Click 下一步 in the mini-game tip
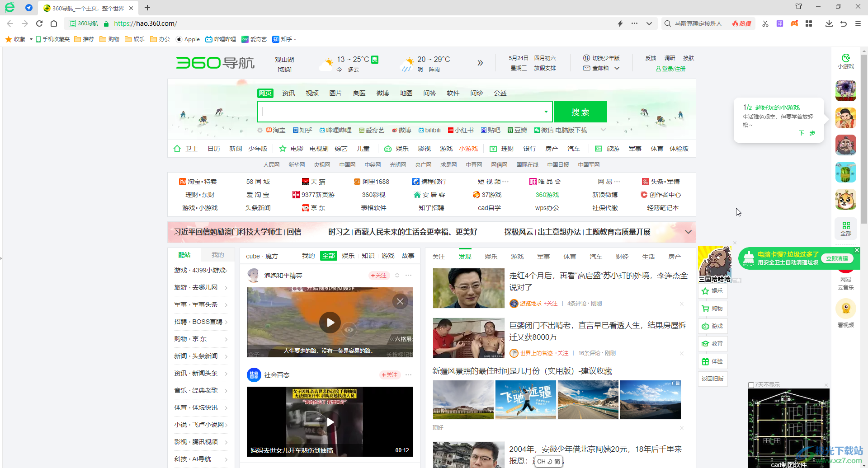Viewport: 868px width, 468px height. click(807, 133)
